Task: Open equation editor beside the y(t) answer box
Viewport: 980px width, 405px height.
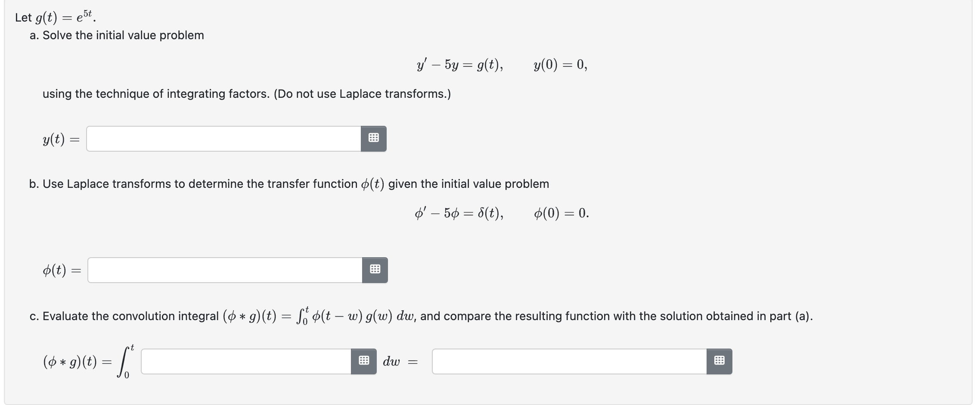Action: (x=374, y=139)
